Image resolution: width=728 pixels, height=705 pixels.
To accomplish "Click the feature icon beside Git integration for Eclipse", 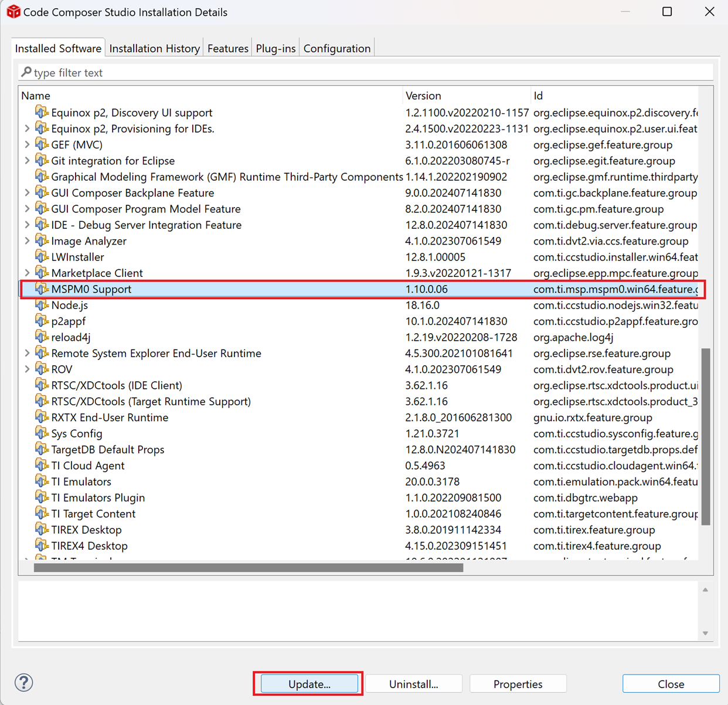I will pos(42,160).
